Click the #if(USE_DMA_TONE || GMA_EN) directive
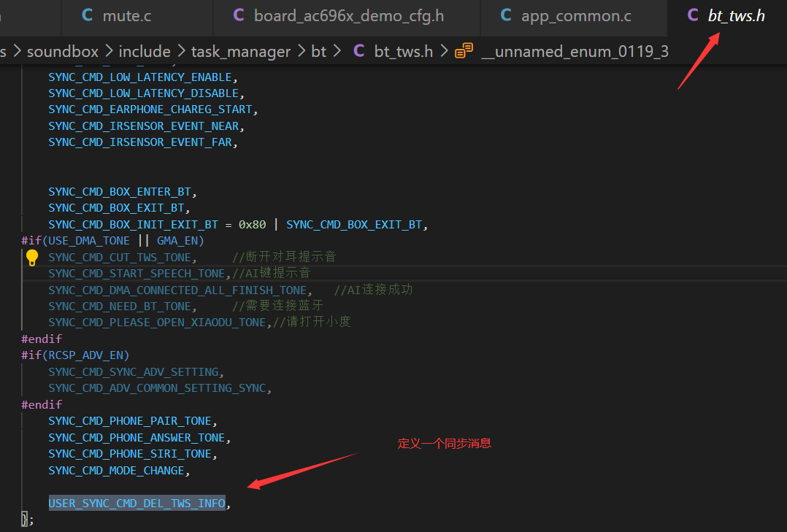 pyautogui.click(x=113, y=241)
